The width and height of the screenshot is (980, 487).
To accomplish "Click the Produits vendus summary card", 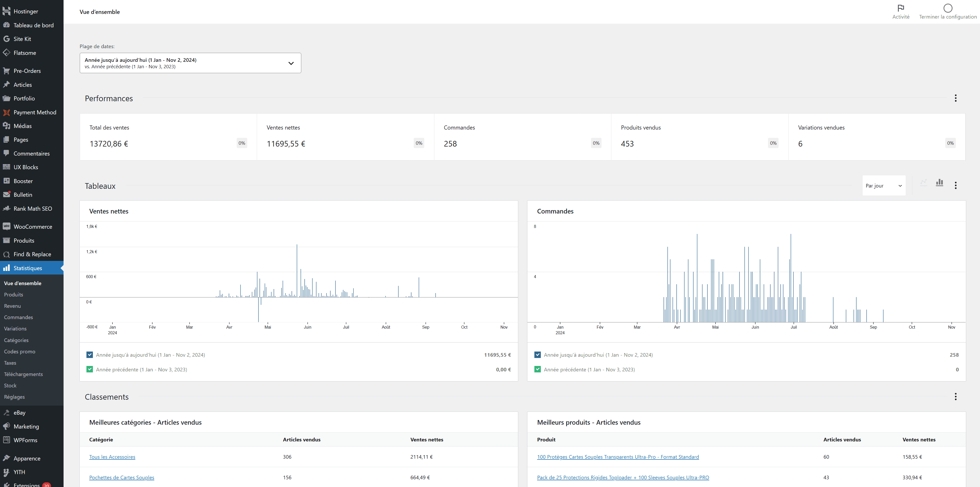I will [x=699, y=137].
